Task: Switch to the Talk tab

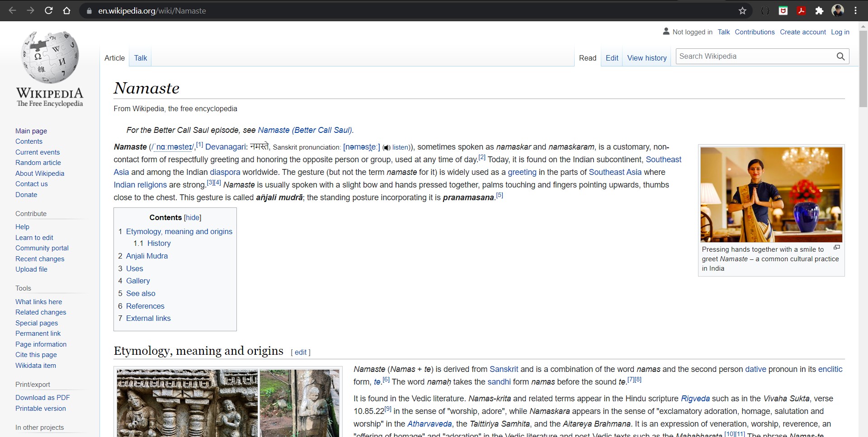Action: tap(141, 58)
